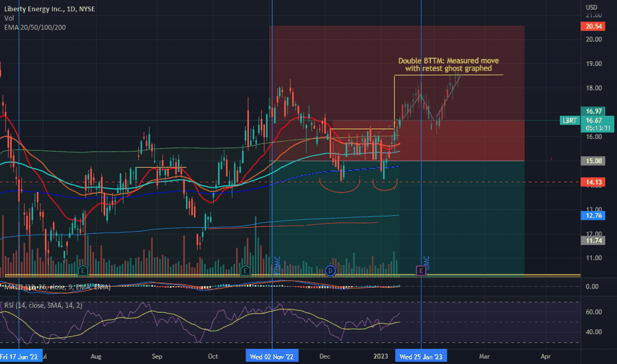The image size is (617, 364).
Task: Click the 16.67 current price label
Action: pyautogui.click(x=593, y=120)
